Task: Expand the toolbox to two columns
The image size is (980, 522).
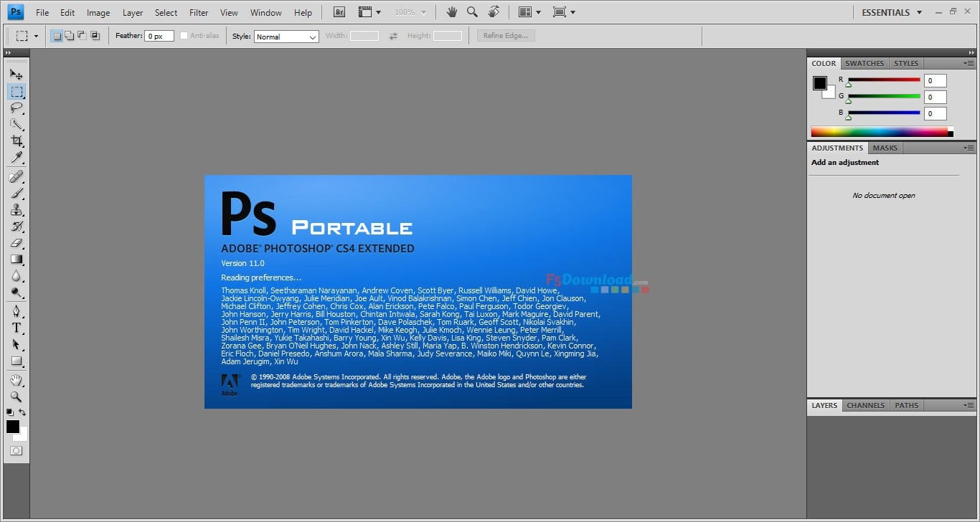Action: [x=8, y=52]
